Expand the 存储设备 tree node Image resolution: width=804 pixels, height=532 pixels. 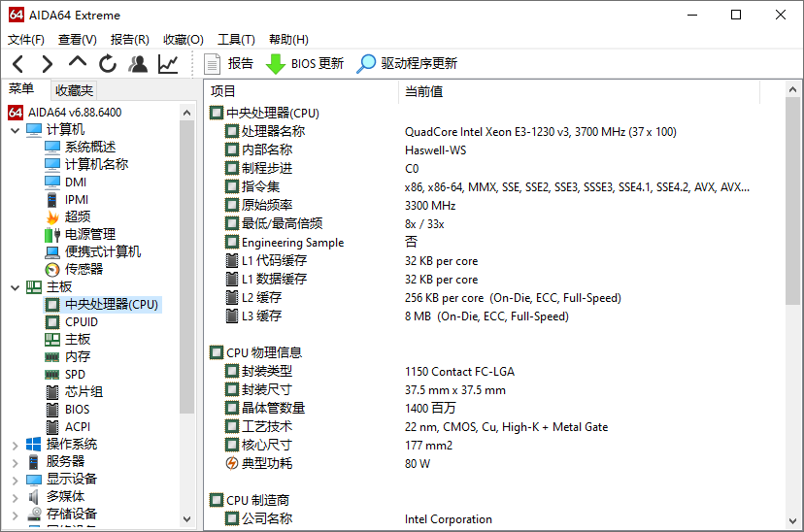(16, 515)
